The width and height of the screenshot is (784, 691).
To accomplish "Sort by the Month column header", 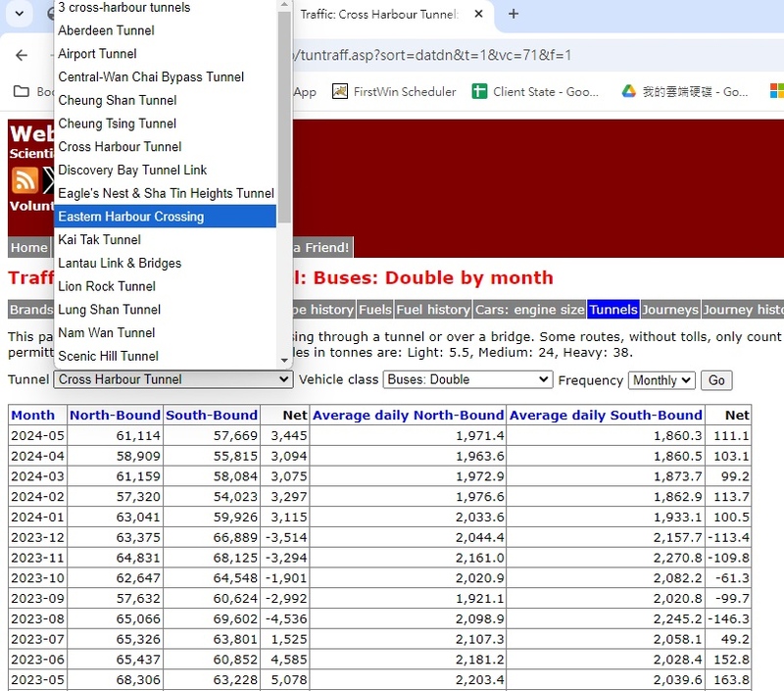I will pos(32,415).
